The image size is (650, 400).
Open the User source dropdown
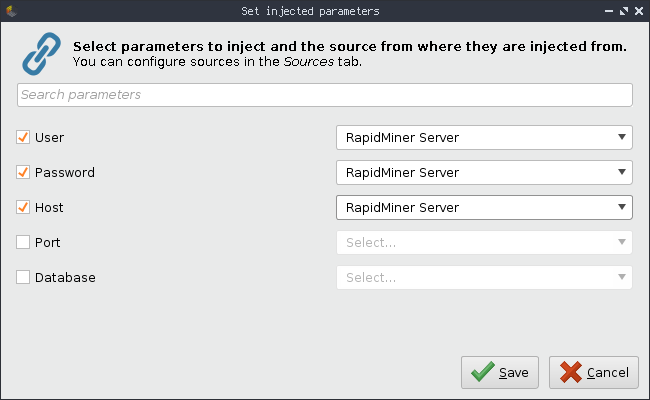tap(484, 137)
